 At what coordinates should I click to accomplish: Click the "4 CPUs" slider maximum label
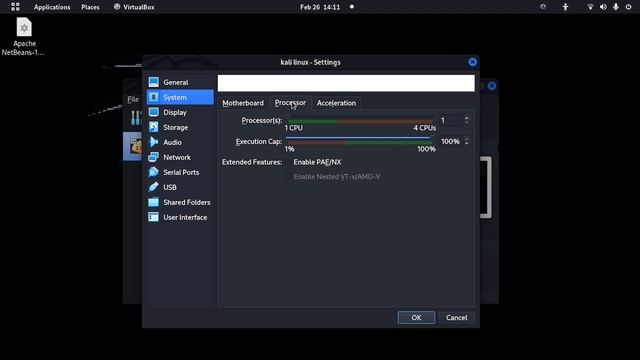pyautogui.click(x=424, y=128)
